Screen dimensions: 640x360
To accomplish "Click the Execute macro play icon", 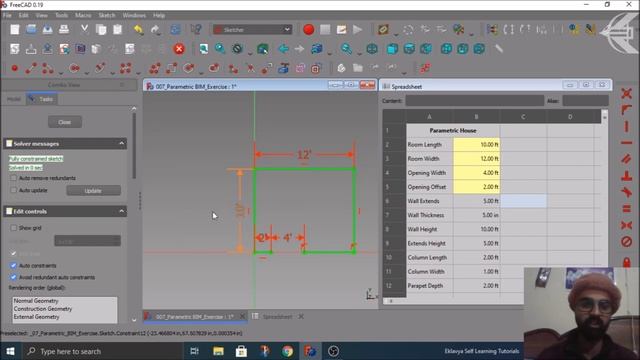I will tap(358, 29).
